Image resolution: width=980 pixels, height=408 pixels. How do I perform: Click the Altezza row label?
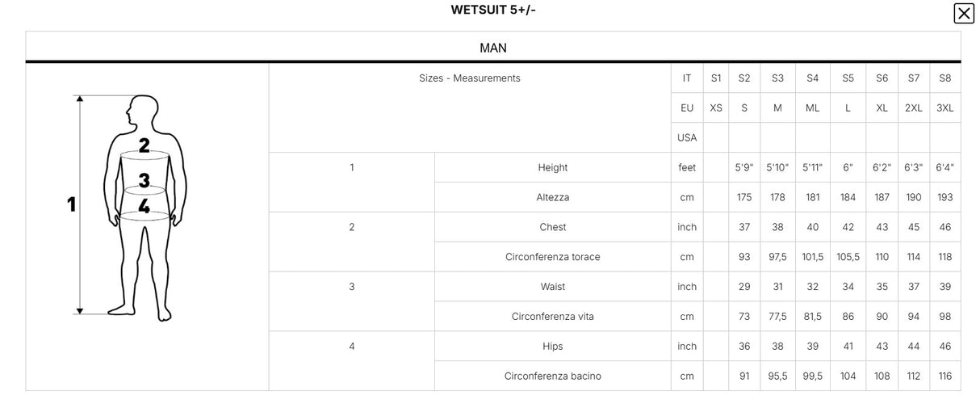pos(553,198)
